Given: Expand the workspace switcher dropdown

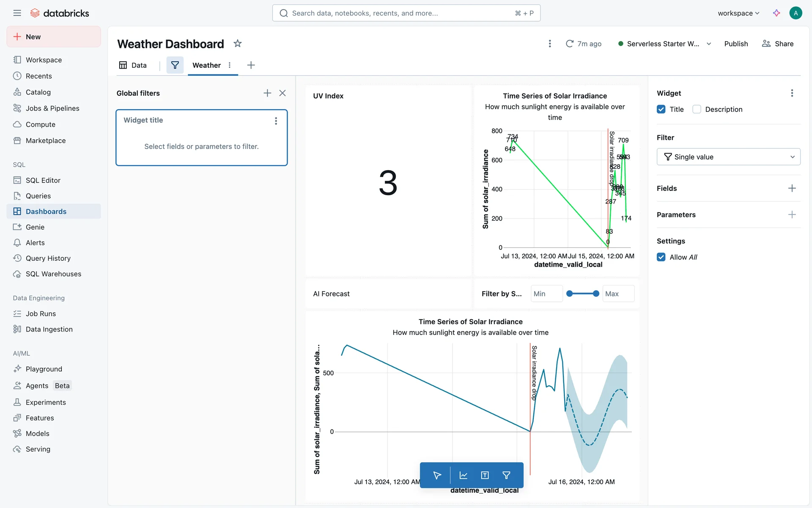Looking at the screenshot, I should [x=738, y=13].
